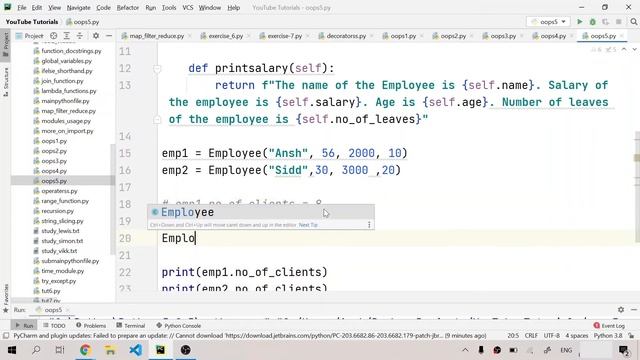The height and width of the screenshot is (360, 640).
Task: Close the oops5 run tab
Action: (x=68, y=310)
